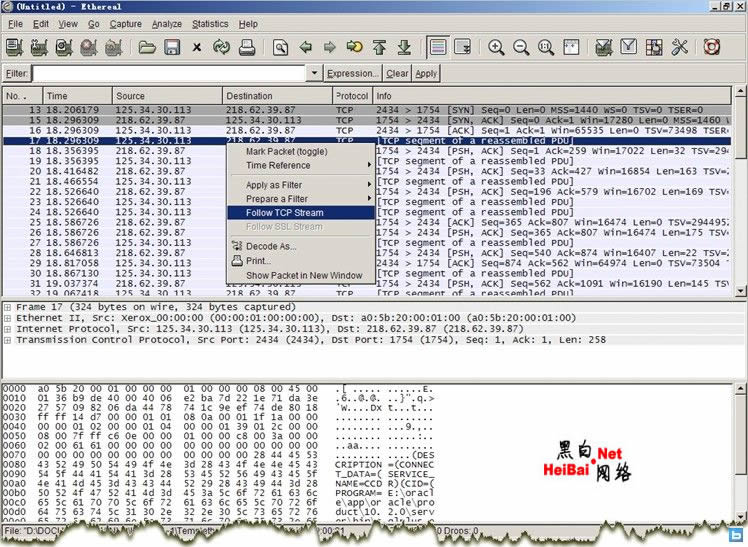Clear the display filter

pos(397,73)
